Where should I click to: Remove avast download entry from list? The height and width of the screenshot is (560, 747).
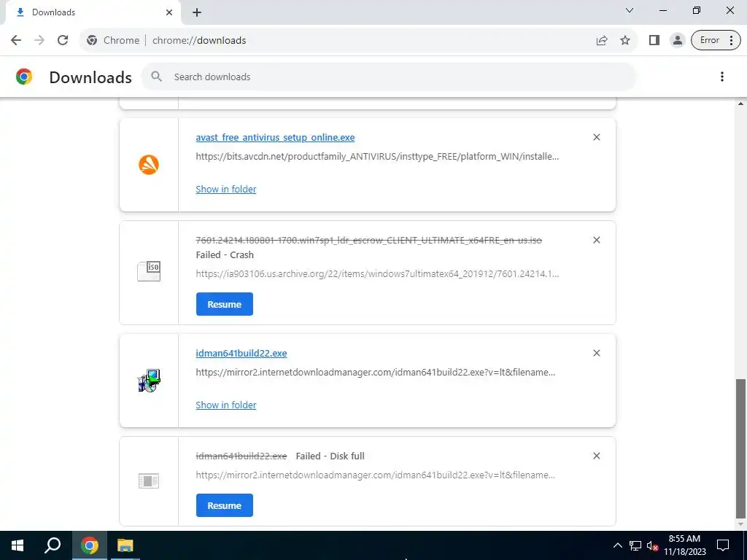[597, 137]
